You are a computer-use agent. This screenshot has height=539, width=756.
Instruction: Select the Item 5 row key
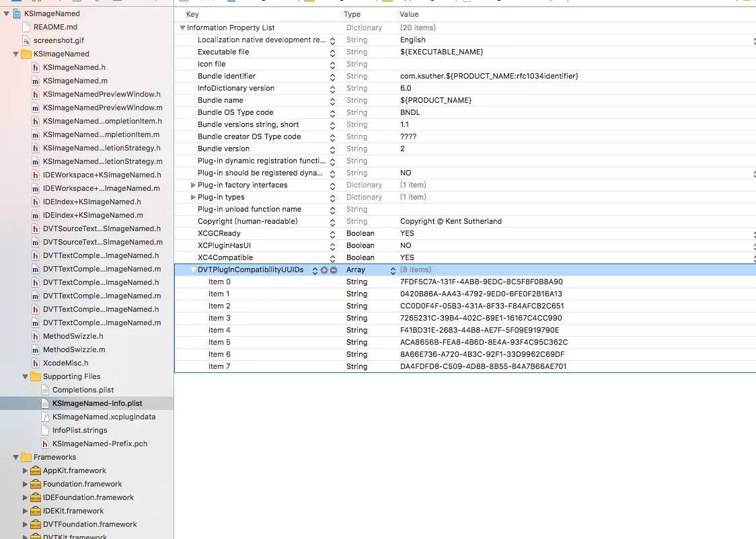[219, 342]
